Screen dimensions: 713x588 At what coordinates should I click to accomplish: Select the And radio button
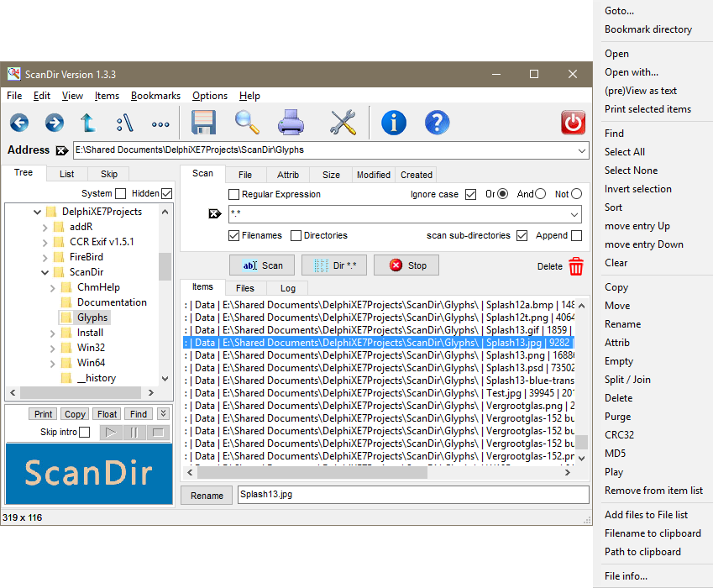[541, 194]
